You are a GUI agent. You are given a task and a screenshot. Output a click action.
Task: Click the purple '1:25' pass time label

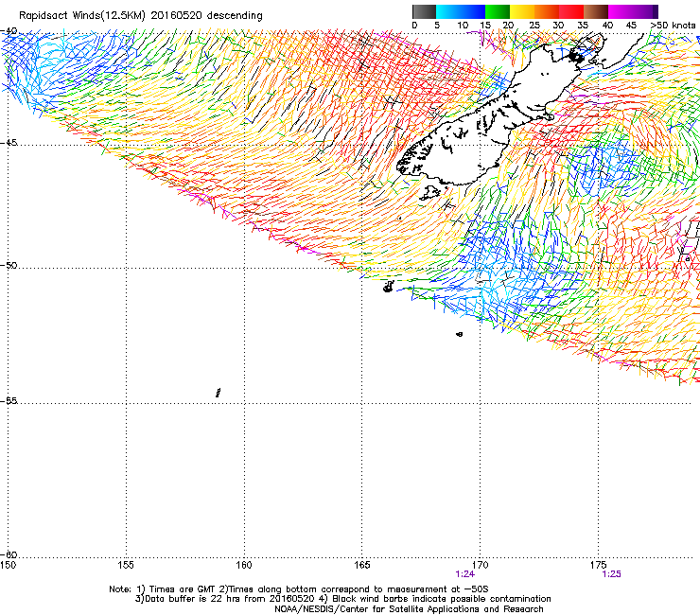(611, 574)
